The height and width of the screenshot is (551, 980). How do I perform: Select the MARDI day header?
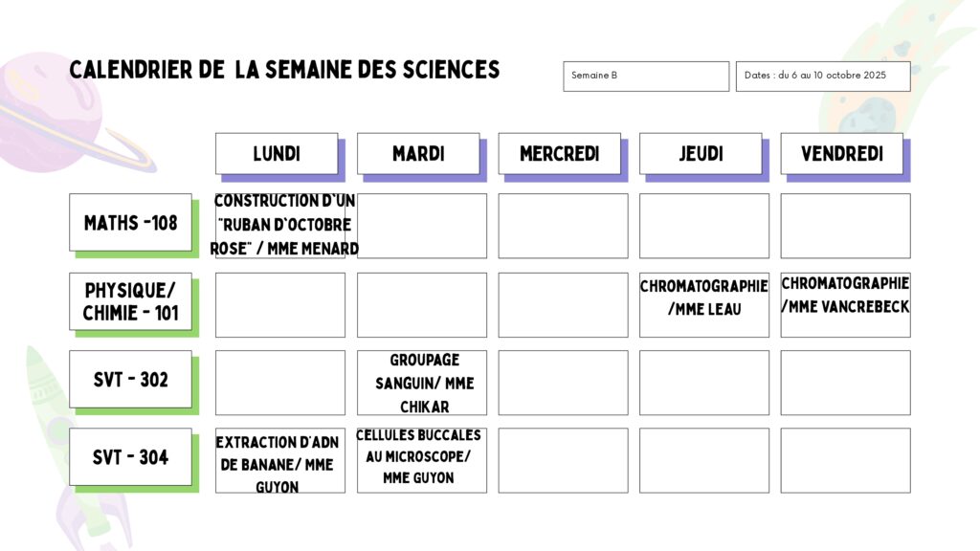coord(418,154)
